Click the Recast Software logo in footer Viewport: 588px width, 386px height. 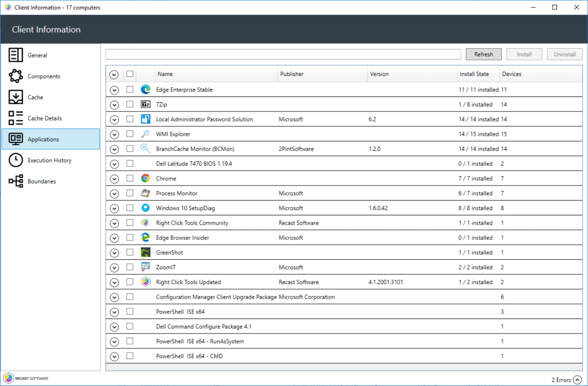pos(26,378)
